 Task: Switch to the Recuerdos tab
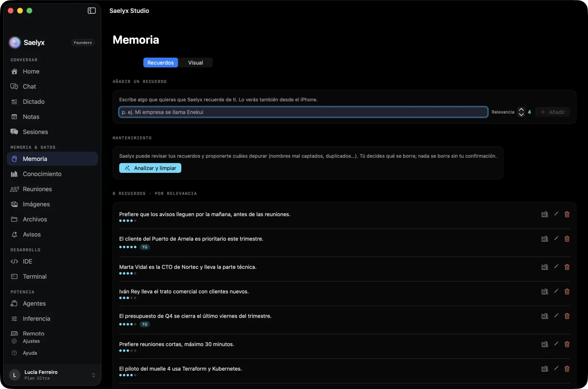[x=161, y=63]
